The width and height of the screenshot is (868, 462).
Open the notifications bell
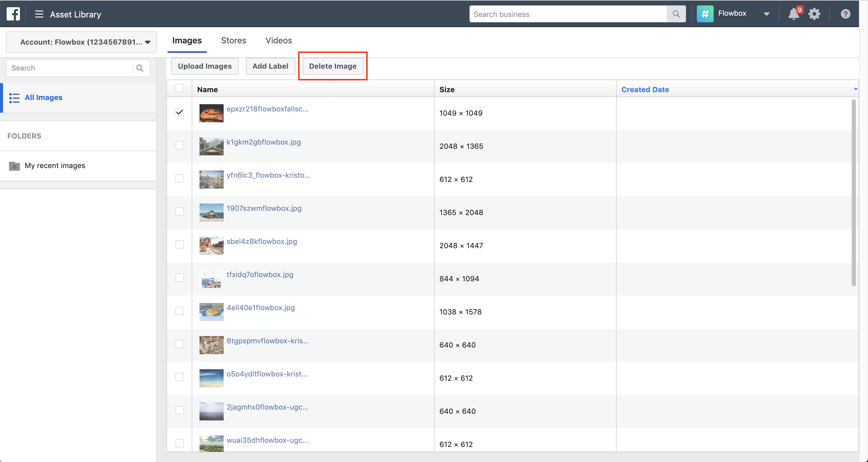click(x=793, y=14)
